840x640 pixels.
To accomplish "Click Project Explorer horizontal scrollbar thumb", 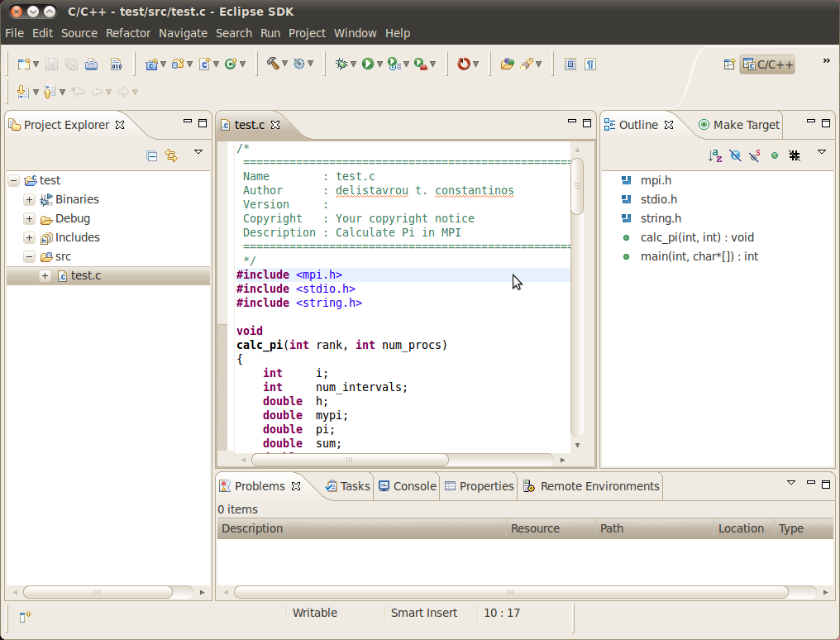I will pos(98,592).
